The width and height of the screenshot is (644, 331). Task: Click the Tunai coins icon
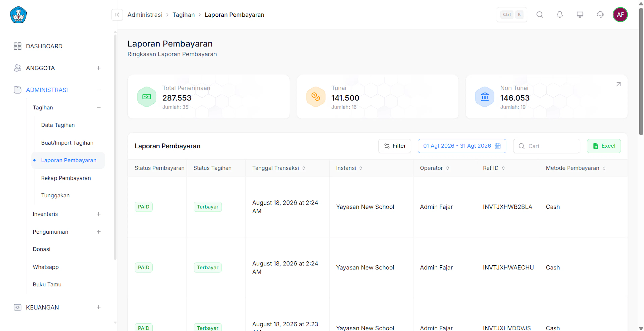[316, 97]
